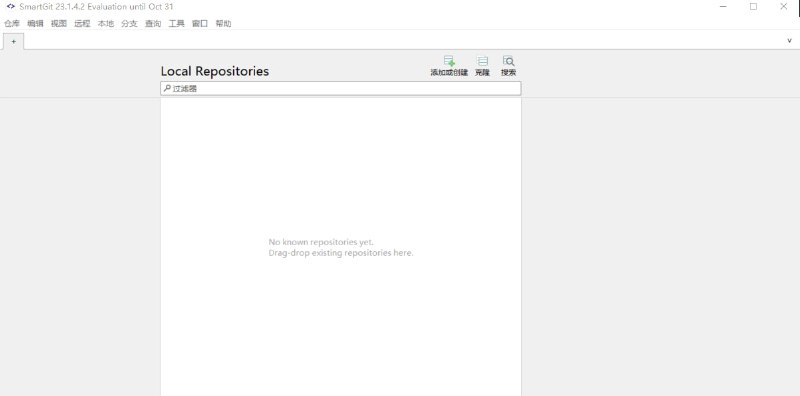
Task: Click the Clone (克隆) repository icon
Action: pos(482,61)
